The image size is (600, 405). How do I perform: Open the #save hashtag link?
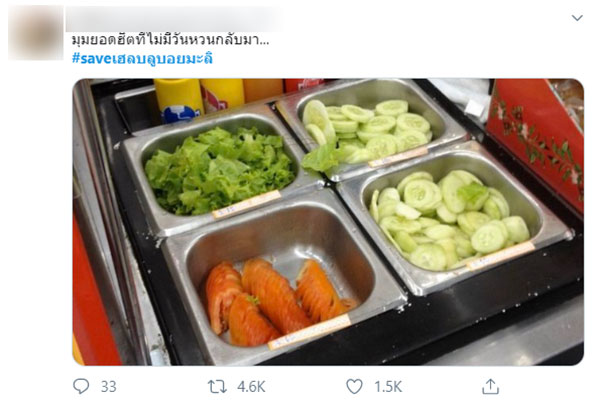coord(142,59)
